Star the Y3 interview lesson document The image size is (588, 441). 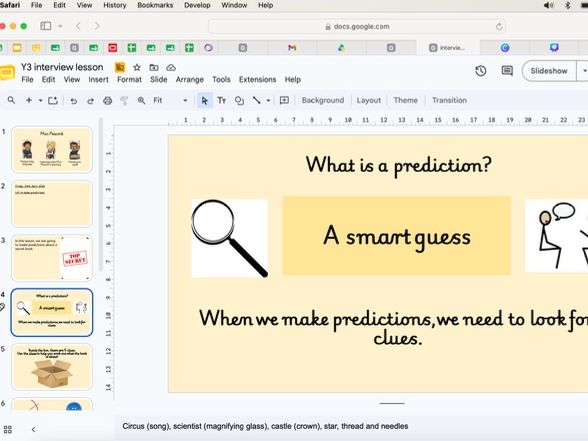137,68
